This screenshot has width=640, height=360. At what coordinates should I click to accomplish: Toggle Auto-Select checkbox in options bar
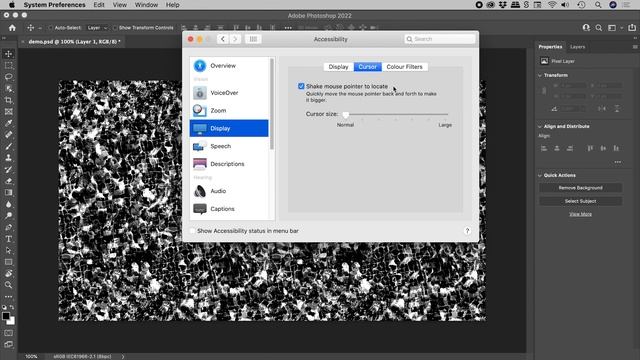(50, 28)
